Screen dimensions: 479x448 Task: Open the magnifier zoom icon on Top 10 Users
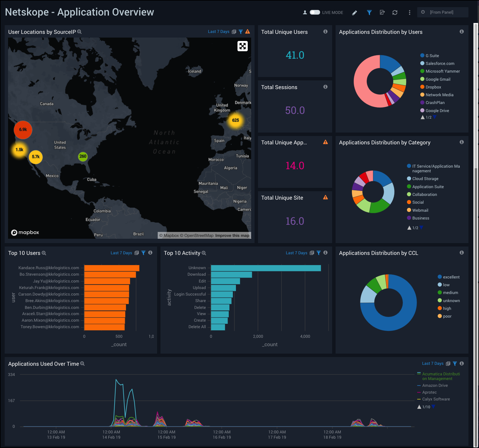pos(44,253)
